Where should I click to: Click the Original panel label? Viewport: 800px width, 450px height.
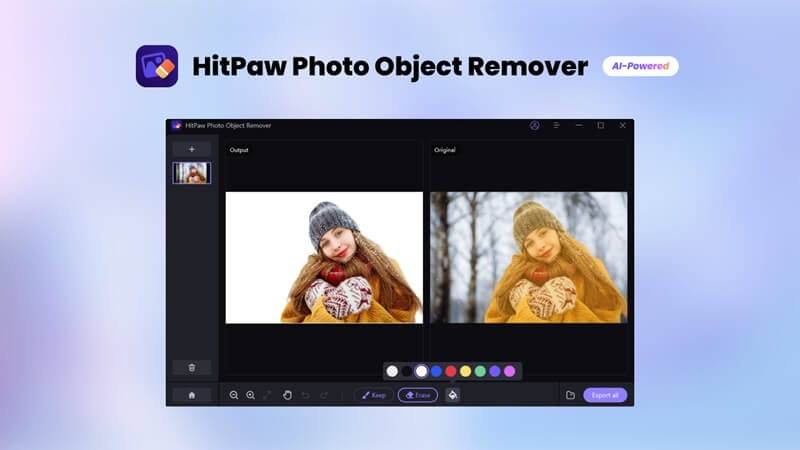(445, 150)
